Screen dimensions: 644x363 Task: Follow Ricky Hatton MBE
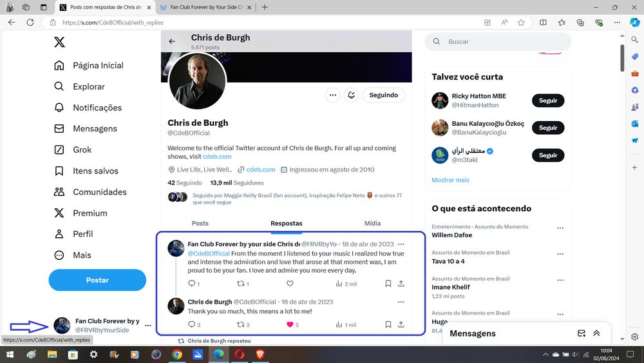pyautogui.click(x=548, y=101)
